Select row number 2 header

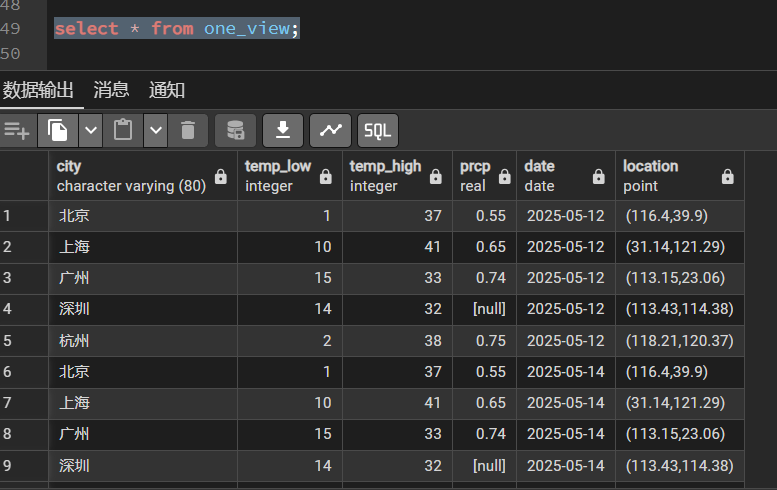tap(24, 247)
